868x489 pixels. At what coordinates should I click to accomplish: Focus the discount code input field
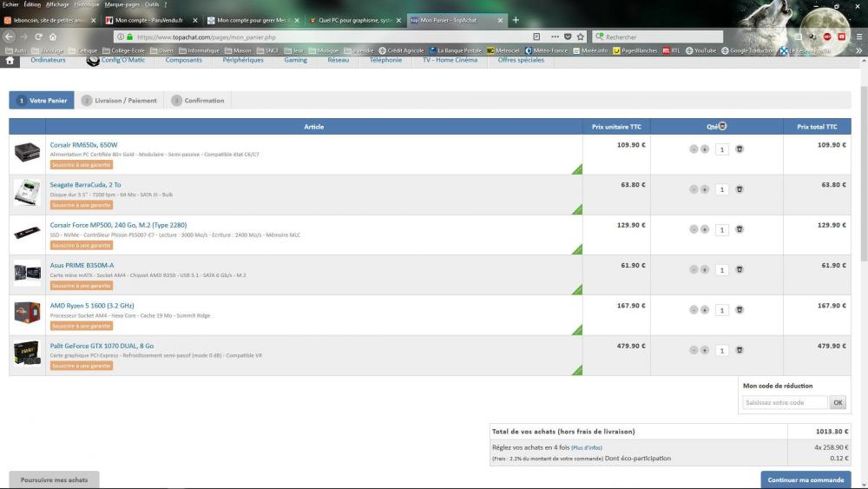786,402
